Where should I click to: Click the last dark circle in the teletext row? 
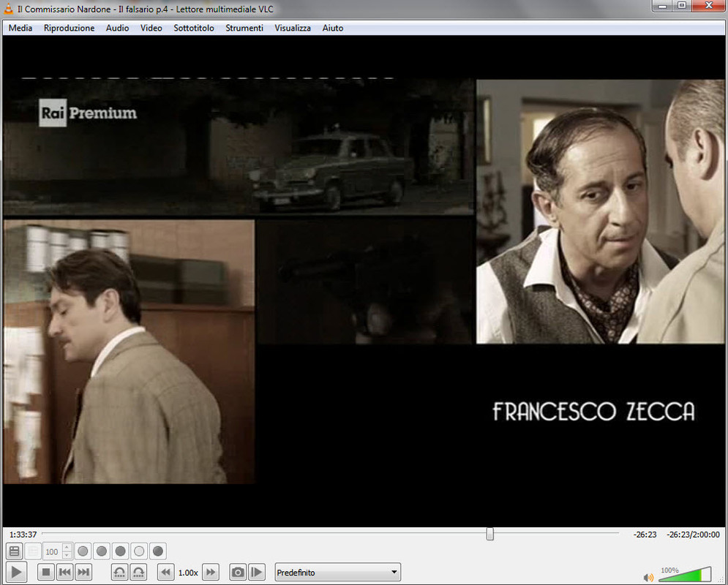click(158, 551)
